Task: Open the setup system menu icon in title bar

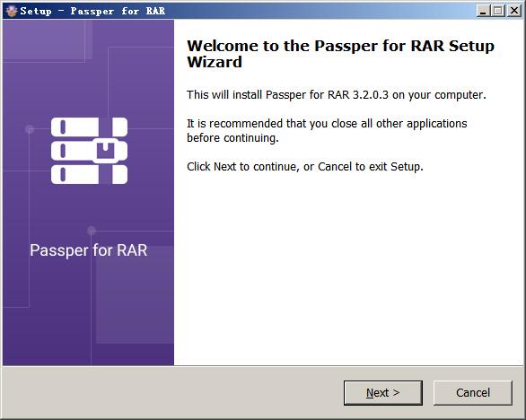Action: click(11, 11)
